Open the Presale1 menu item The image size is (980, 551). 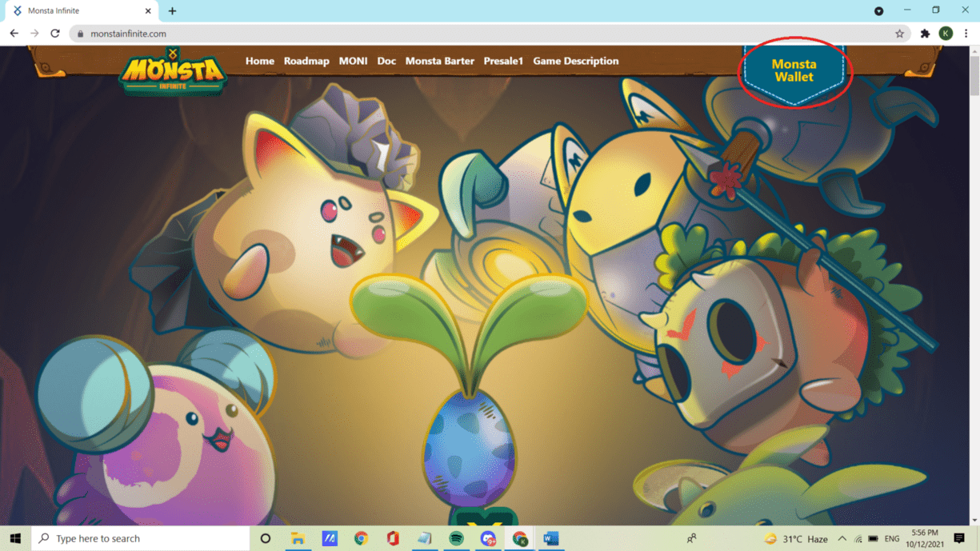(503, 61)
